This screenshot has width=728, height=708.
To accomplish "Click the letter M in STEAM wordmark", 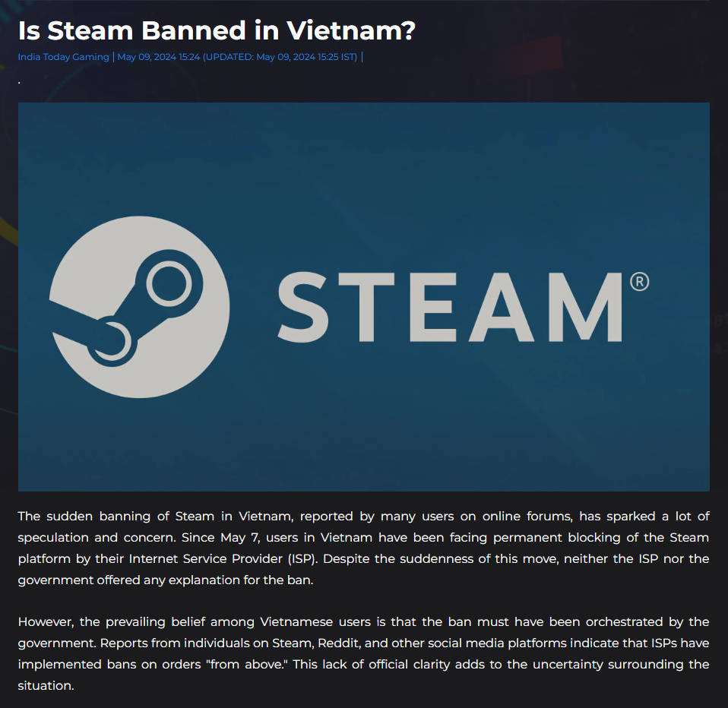I will tap(585, 308).
